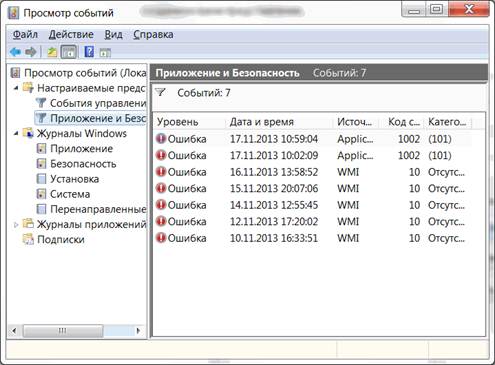Screen dimensions: 495x365
Task: Collapse the Настраиваемые представления tree node
Action: coord(16,88)
